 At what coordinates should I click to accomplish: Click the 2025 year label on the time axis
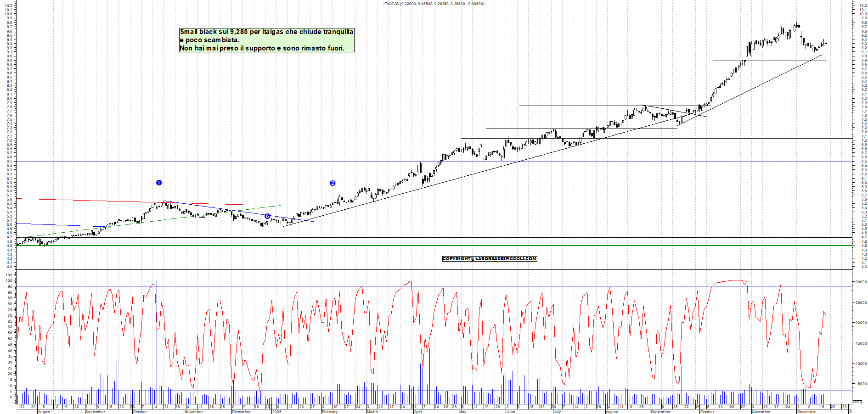[x=276, y=412]
